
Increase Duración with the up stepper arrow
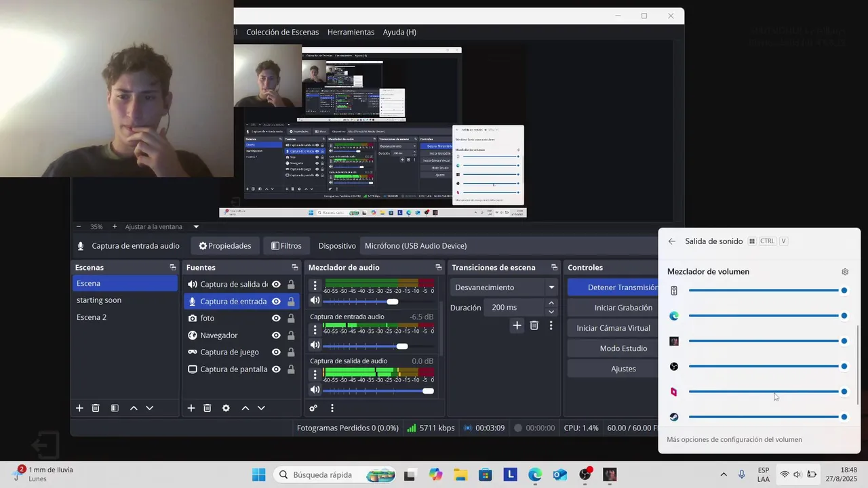coord(551,303)
